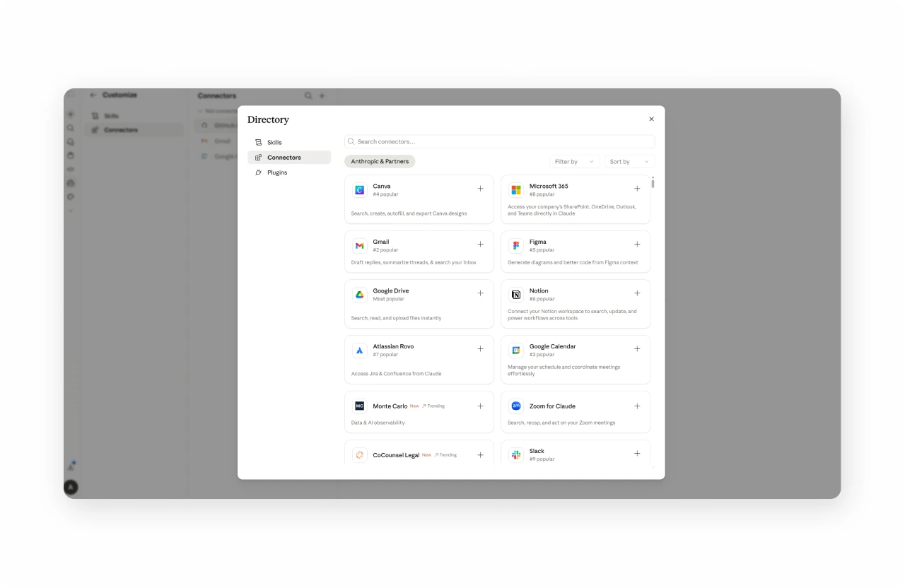This screenshot has width=905, height=588.
Task: Click the Atlassian Rovo logo icon
Action: pos(359,351)
